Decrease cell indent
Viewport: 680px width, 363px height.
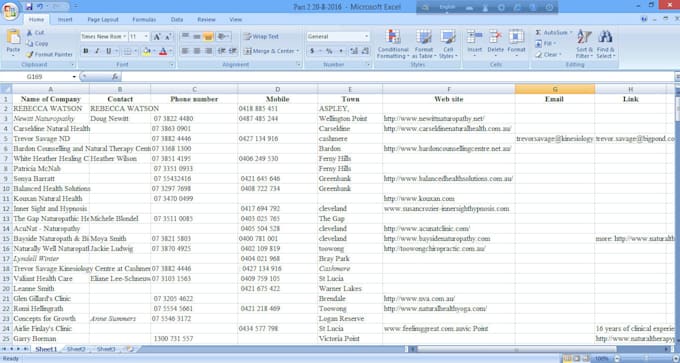pos(221,51)
